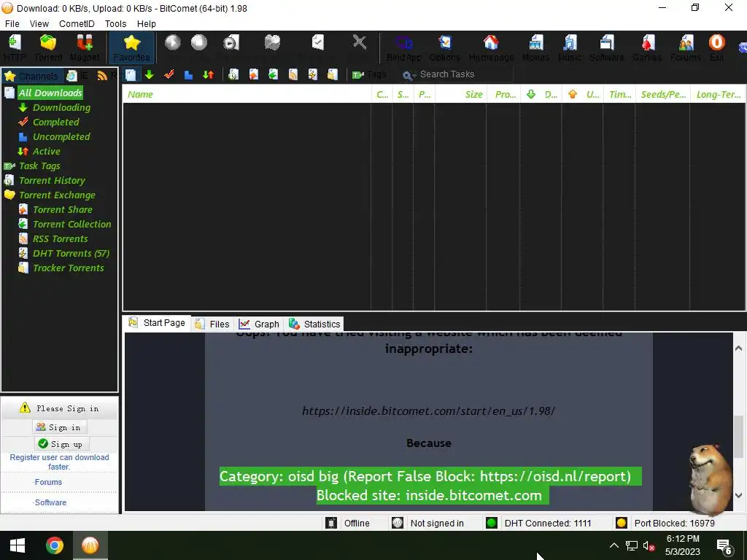Click the Active filter up-down arrows icon

point(208,75)
